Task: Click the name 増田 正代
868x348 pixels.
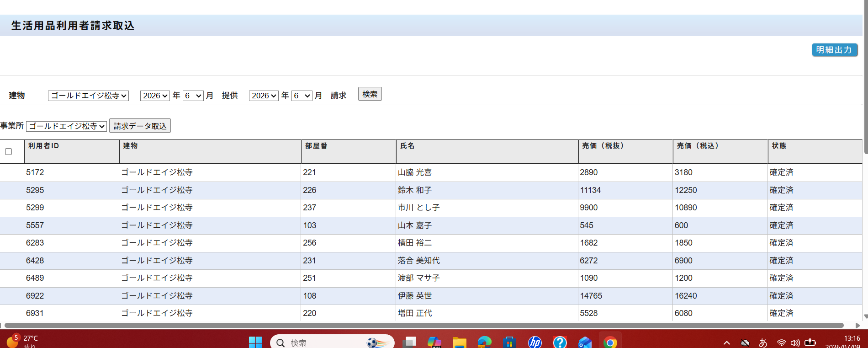Action: click(415, 313)
